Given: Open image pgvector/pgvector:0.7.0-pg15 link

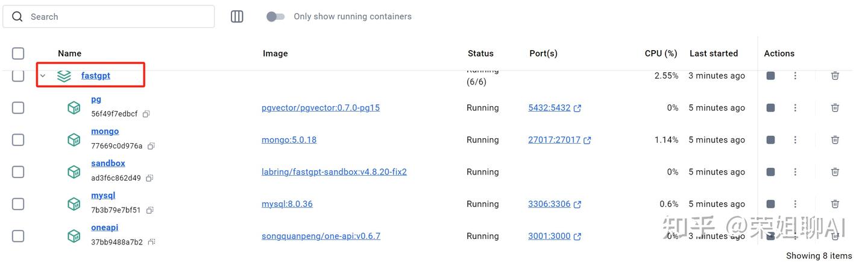Looking at the screenshot, I should pos(321,107).
